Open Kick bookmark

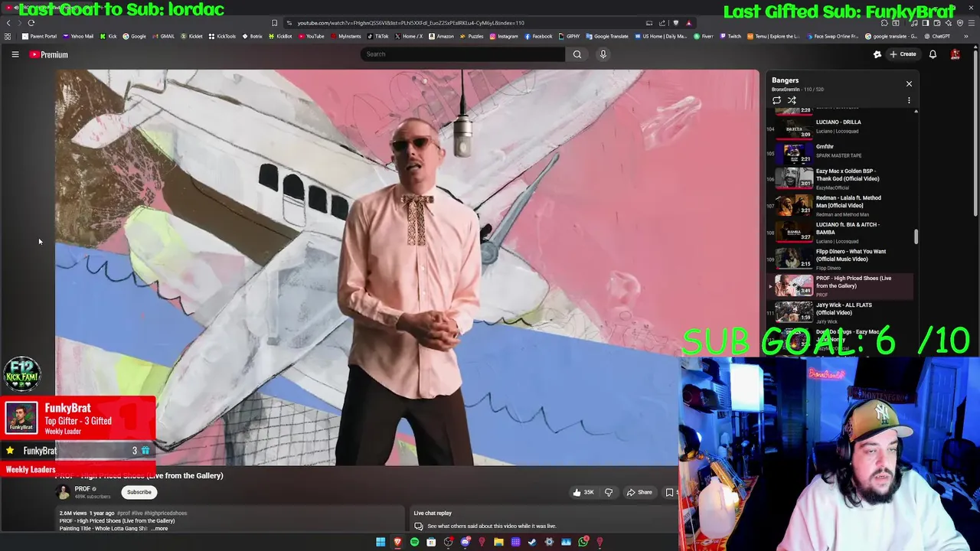pyautogui.click(x=109, y=36)
